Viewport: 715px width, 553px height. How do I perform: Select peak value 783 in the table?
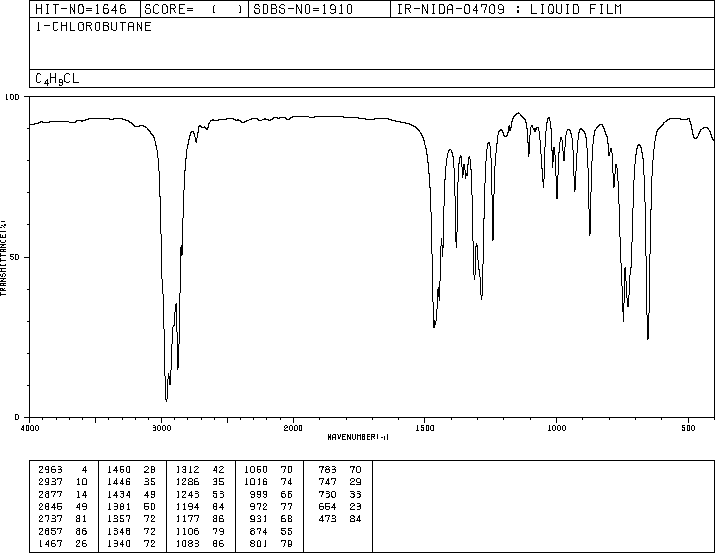pos(327,470)
